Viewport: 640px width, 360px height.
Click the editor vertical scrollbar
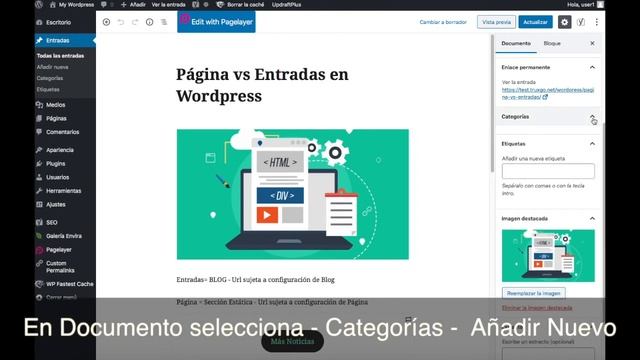pos(492,104)
